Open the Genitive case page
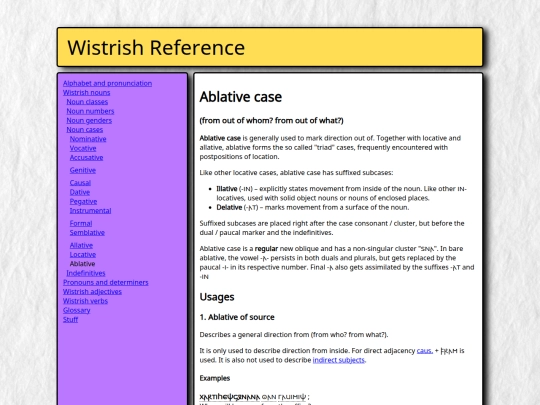 83,170
